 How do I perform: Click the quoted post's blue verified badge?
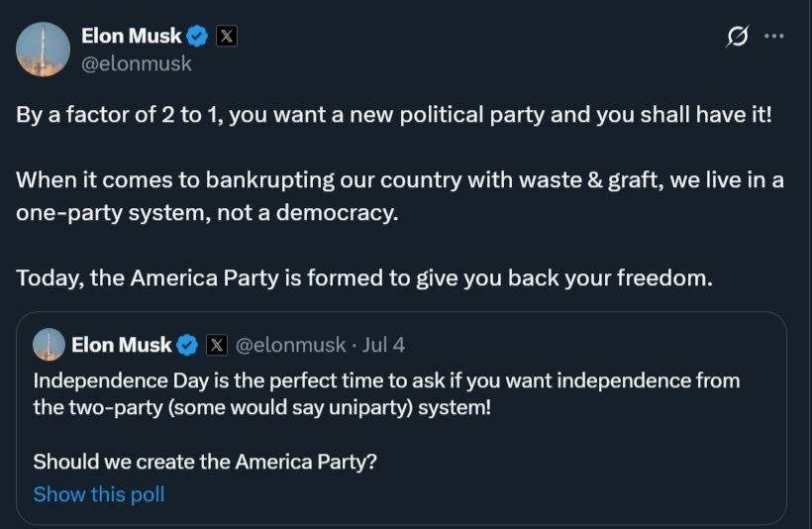pyautogui.click(x=187, y=345)
